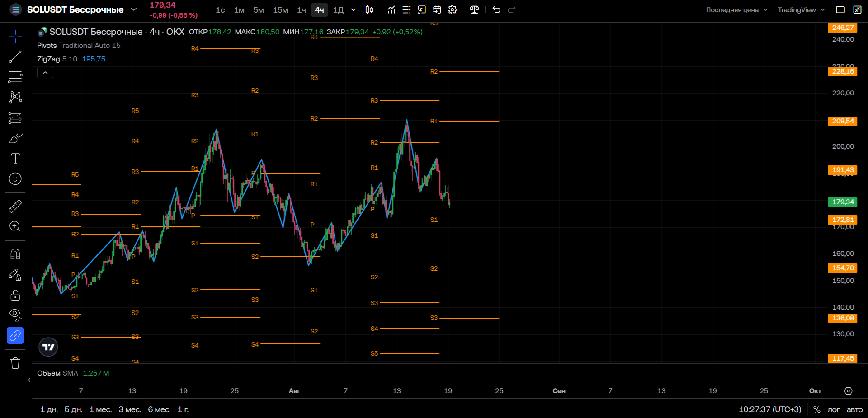This screenshot has width=868, height=418.
Task: Toggle magnet mode for drawings
Action: point(15,254)
